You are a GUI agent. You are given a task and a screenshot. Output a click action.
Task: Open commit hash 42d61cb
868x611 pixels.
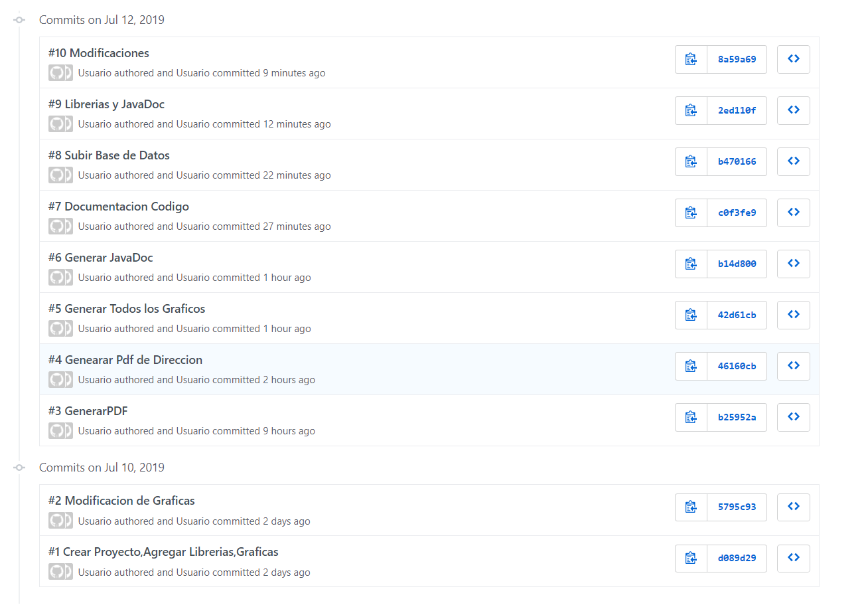[737, 315]
